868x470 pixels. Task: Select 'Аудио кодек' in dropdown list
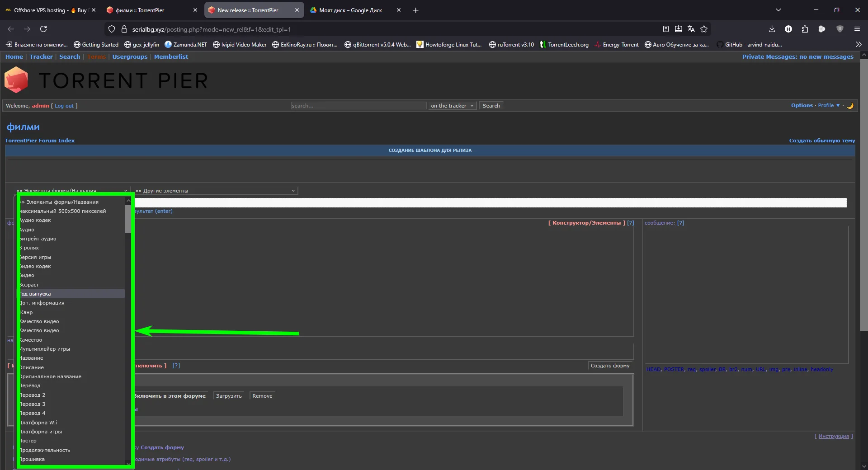[x=71, y=220]
